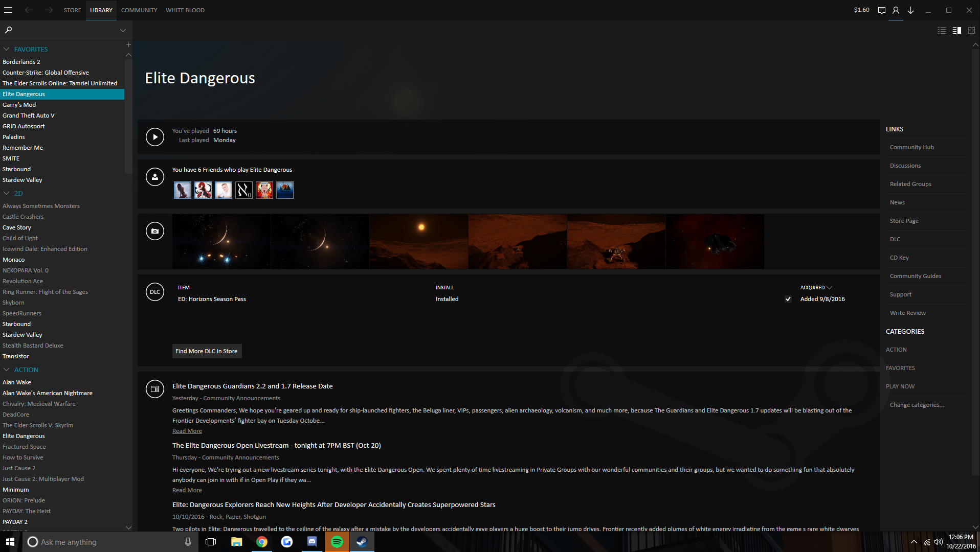Play Elite Dangerous with the play button
Viewport: 980px width, 552px height.
coord(155,137)
